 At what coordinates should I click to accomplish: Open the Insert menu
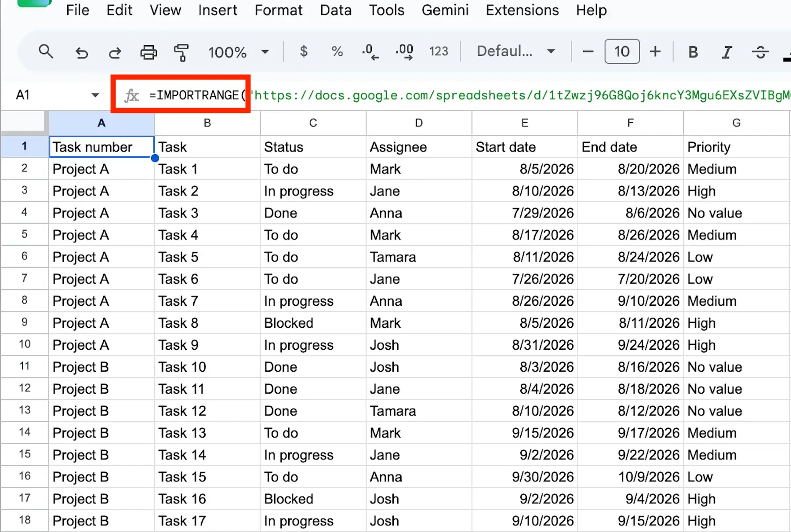[218, 10]
